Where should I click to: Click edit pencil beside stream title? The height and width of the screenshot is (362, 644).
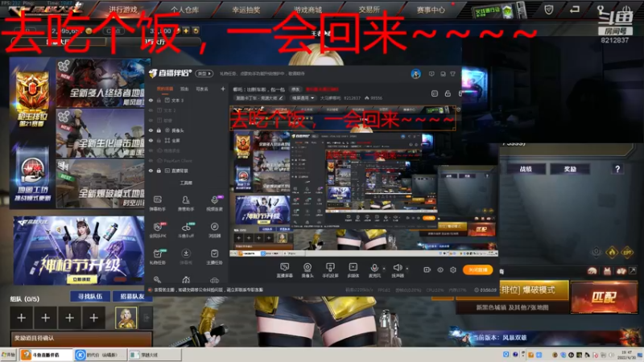(281, 98)
